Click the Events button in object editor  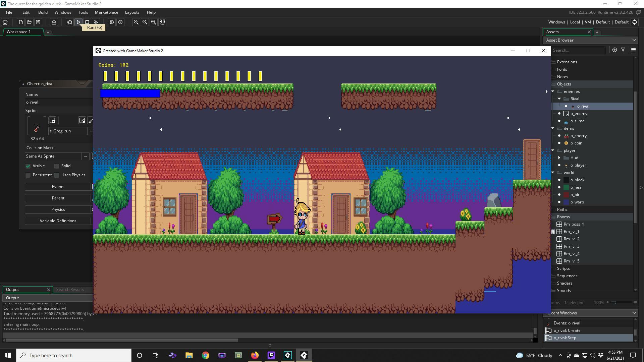click(x=58, y=187)
